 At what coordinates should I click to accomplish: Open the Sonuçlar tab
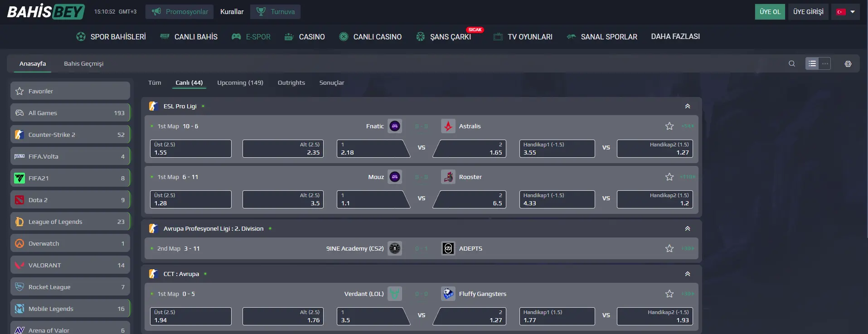[332, 82]
